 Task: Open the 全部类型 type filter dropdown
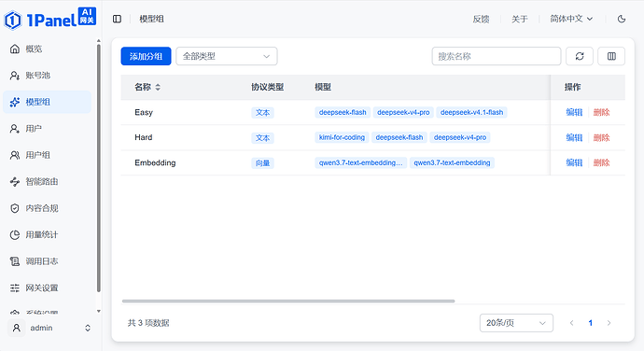[227, 56]
